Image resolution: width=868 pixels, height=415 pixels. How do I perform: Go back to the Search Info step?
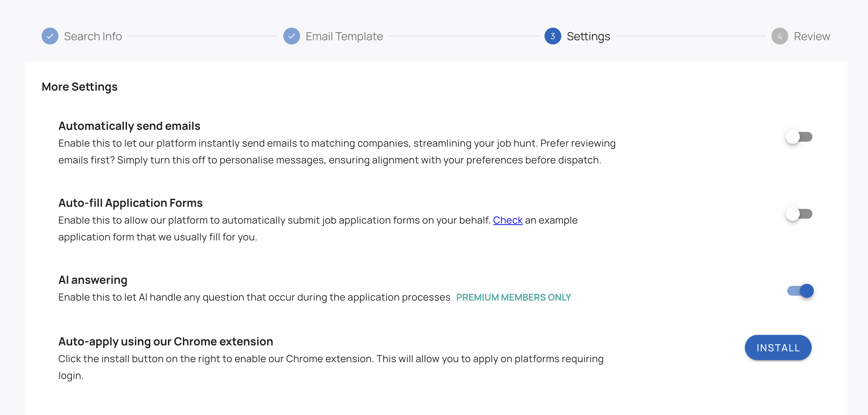(93, 36)
